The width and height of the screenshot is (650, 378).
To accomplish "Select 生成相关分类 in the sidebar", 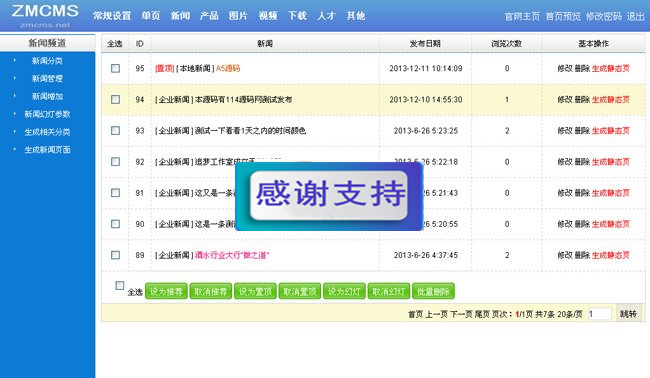I will point(47,132).
